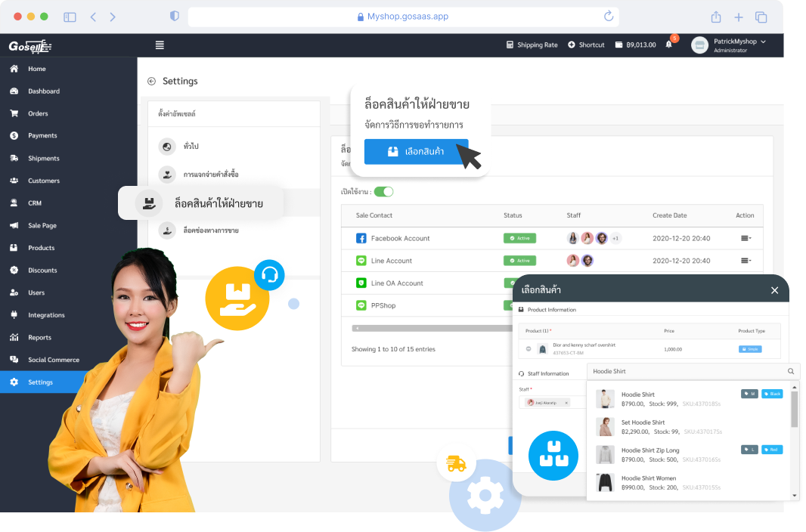This screenshot has height=532, width=806.
Task: Select ล็อคสินค้าให้ฝ่ายขาย settings item
Action: click(x=201, y=203)
